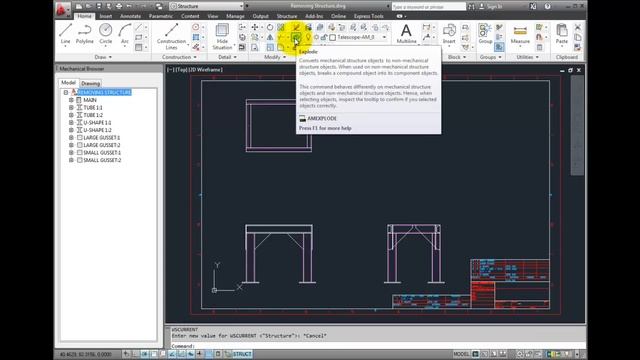The width and height of the screenshot is (640, 360).
Task: Expand the LARGE GUSSET:1 tree node
Action: pos(71,138)
